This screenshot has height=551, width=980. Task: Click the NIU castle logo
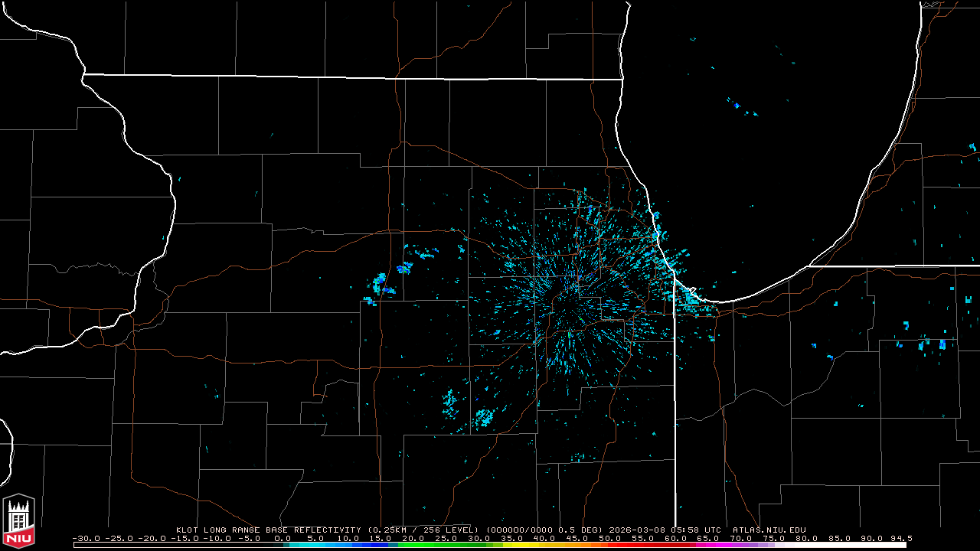point(18,520)
